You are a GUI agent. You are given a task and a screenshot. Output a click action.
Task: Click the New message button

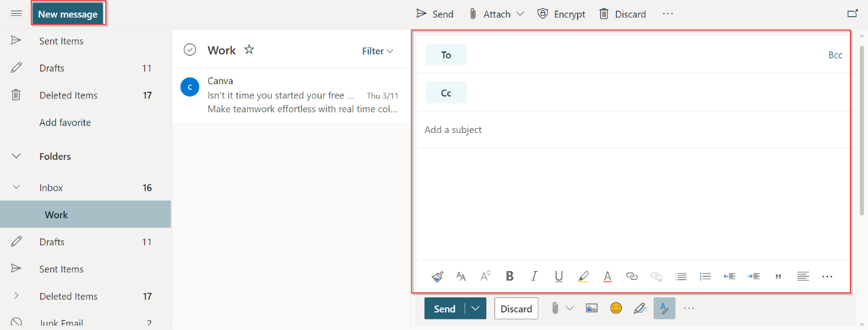[68, 14]
